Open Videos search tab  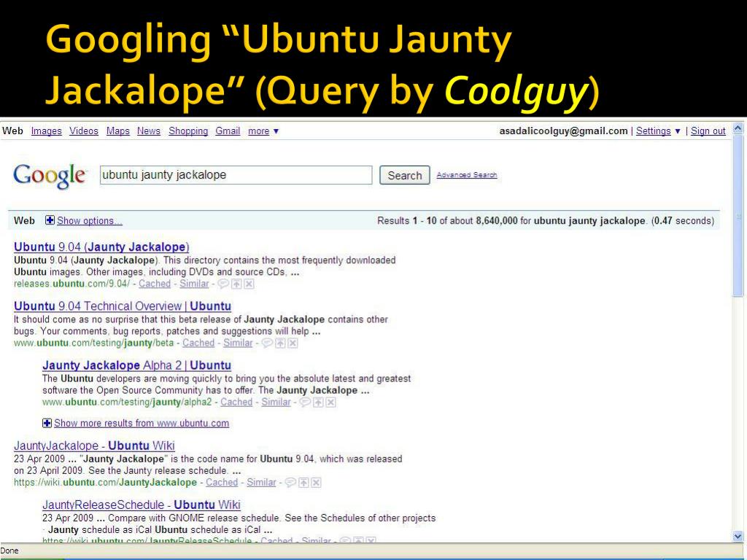click(x=84, y=131)
